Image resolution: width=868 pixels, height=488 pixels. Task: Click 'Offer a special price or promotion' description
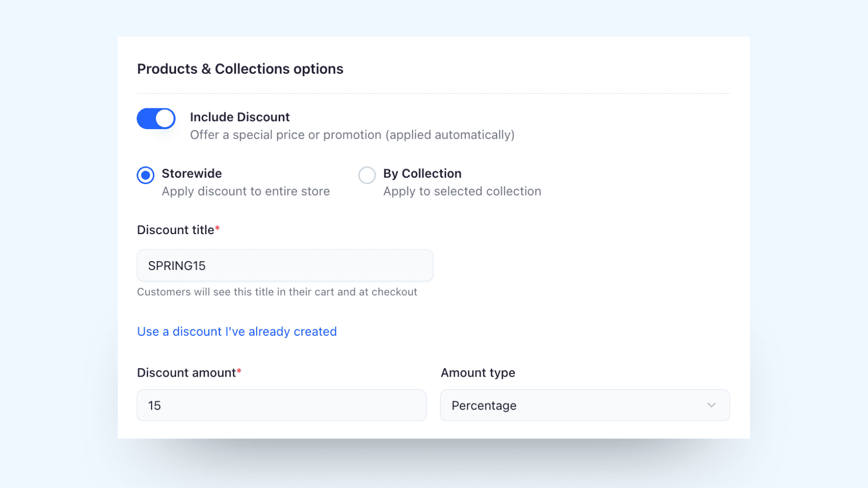[352, 135]
